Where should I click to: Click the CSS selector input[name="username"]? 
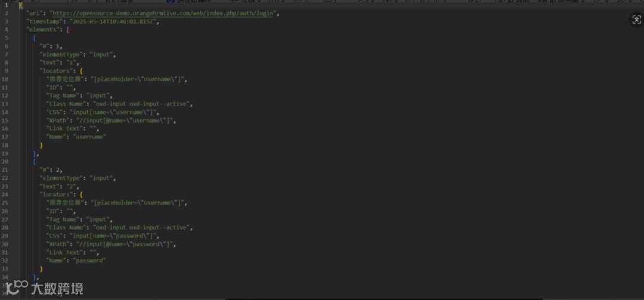click(112, 112)
